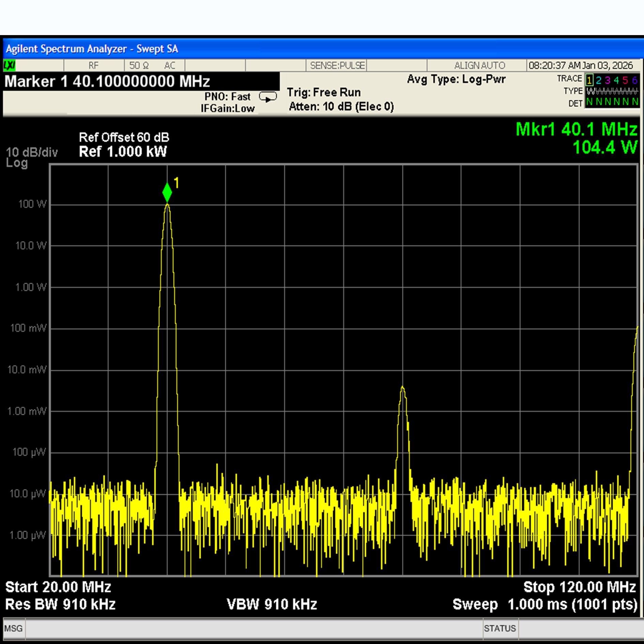
Task: Click the SENSE:PULSE status cell
Action: (x=337, y=65)
